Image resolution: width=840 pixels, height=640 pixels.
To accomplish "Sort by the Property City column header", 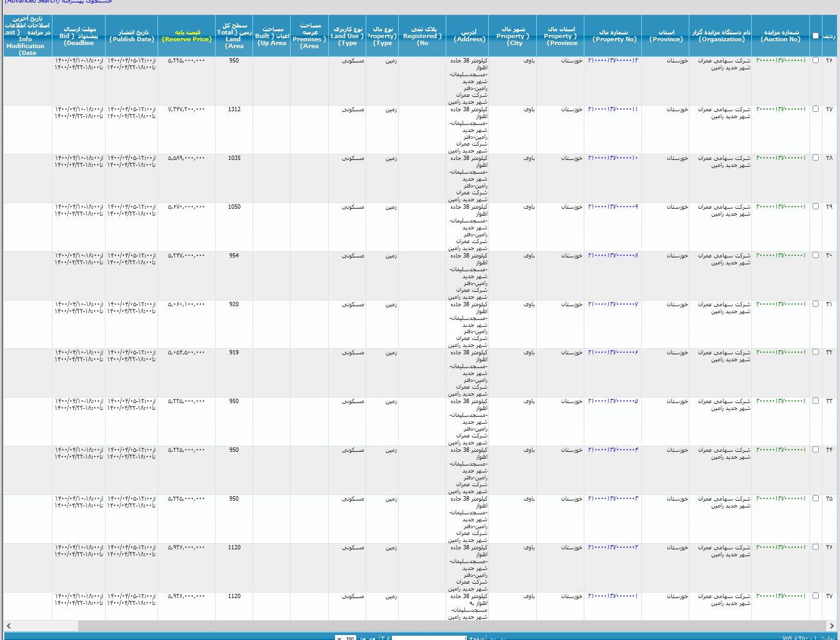I will [512, 36].
